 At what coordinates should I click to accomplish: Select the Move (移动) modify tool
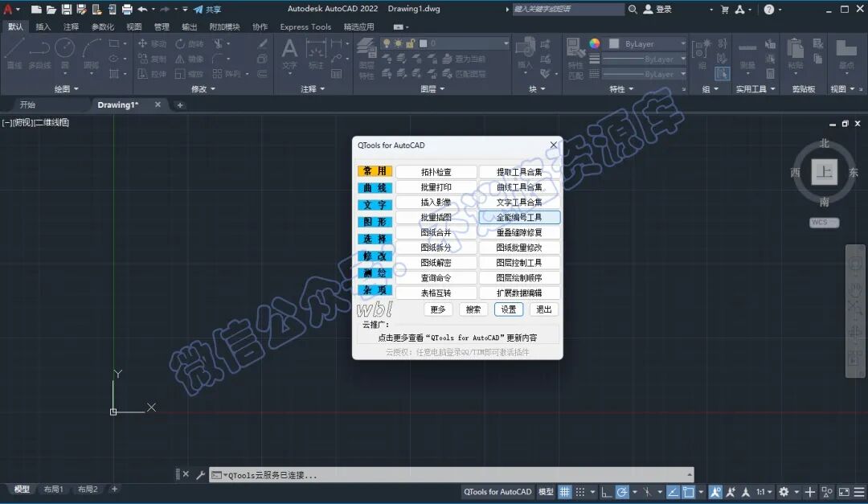[152, 43]
